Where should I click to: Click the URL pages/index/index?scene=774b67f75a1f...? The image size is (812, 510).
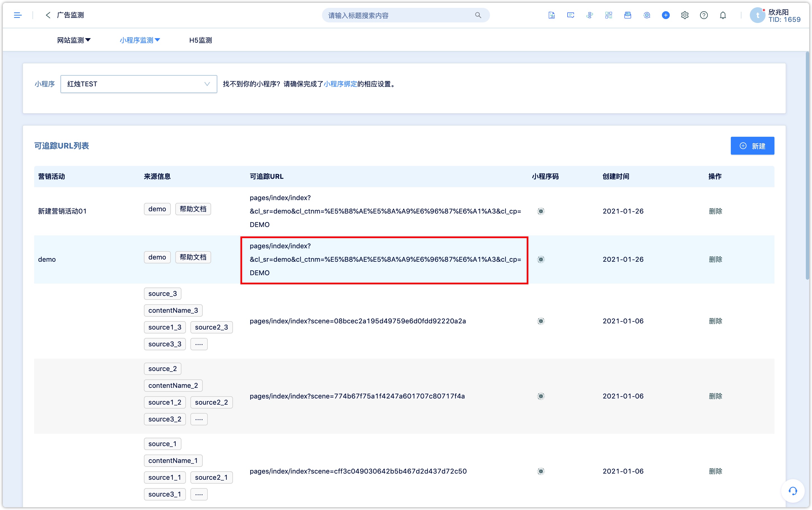pos(357,396)
